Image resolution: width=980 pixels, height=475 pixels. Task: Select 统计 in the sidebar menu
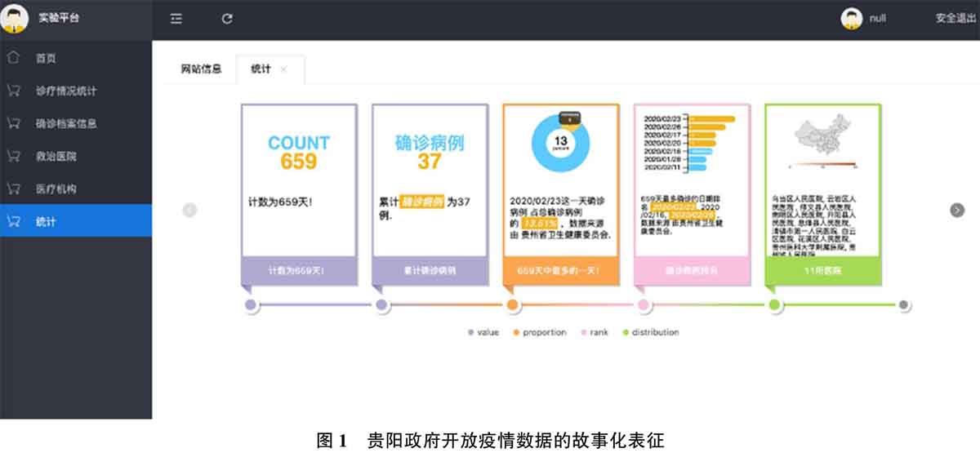click(x=47, y=221)
